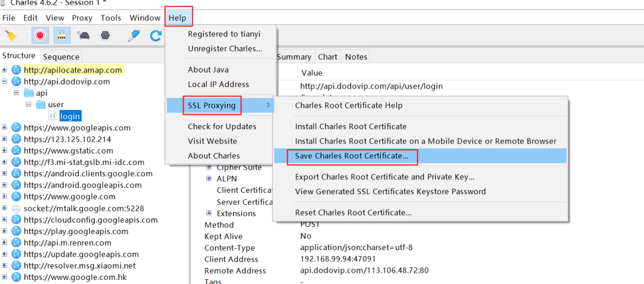Image resolution: width=644 pixels, height=284 pixels.
Task: Select https://play.googleapis.com host
Action: [76, 231]
